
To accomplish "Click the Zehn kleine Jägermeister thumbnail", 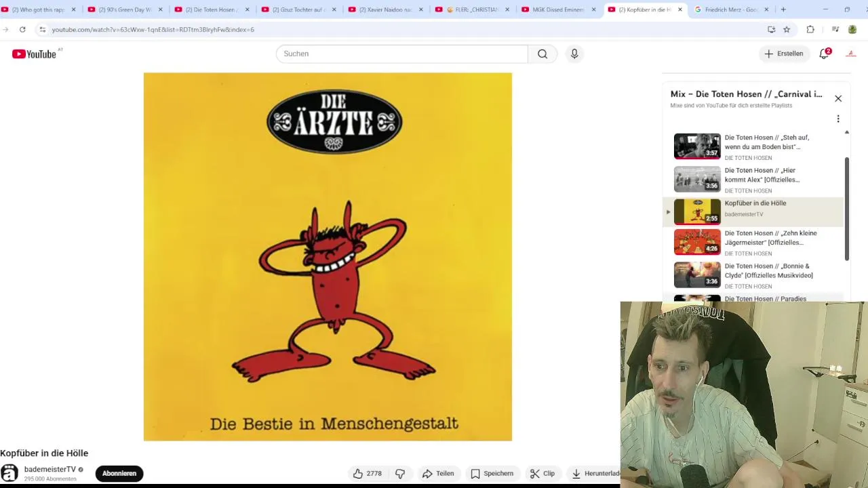I will (x=697, y=242).
